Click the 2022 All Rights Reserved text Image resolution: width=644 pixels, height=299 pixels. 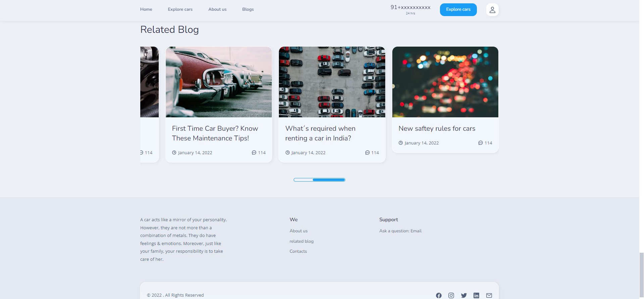(x=175, y=295)
